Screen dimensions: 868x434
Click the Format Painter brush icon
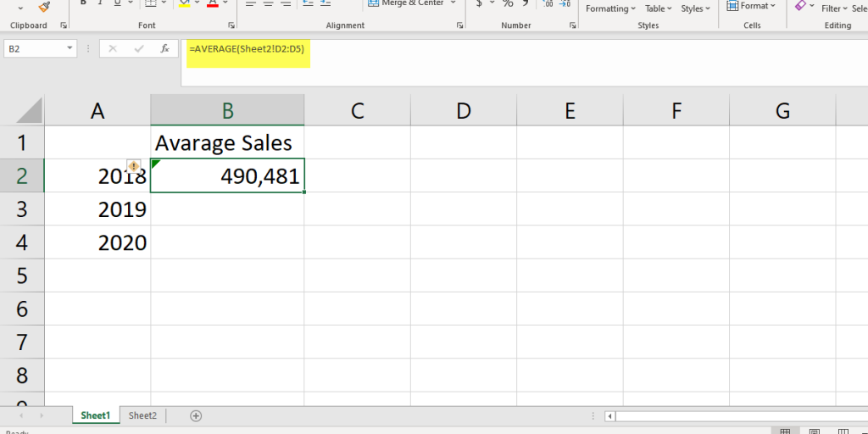pos(44,6)
